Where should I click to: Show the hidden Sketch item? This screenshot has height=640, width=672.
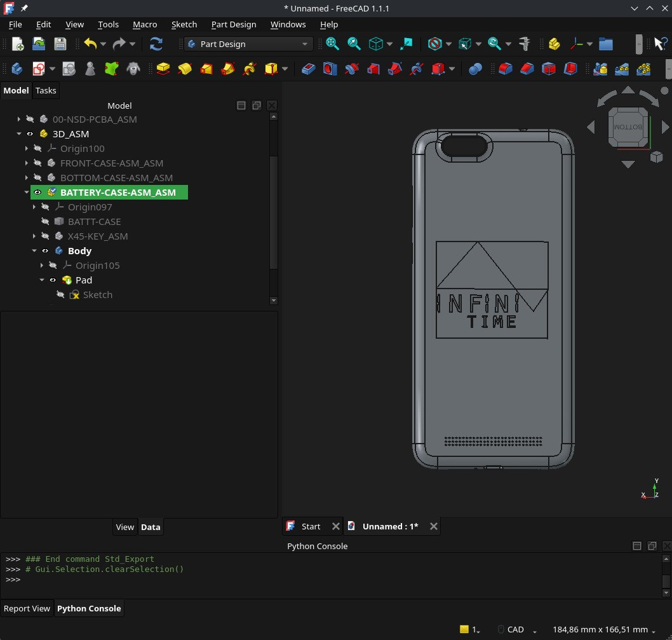coord(61,294)
